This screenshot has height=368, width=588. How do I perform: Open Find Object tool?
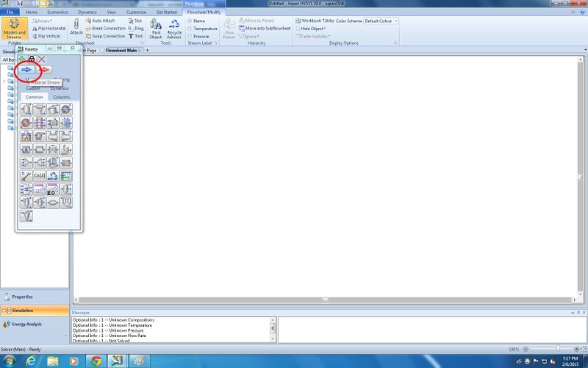point(156,29)
